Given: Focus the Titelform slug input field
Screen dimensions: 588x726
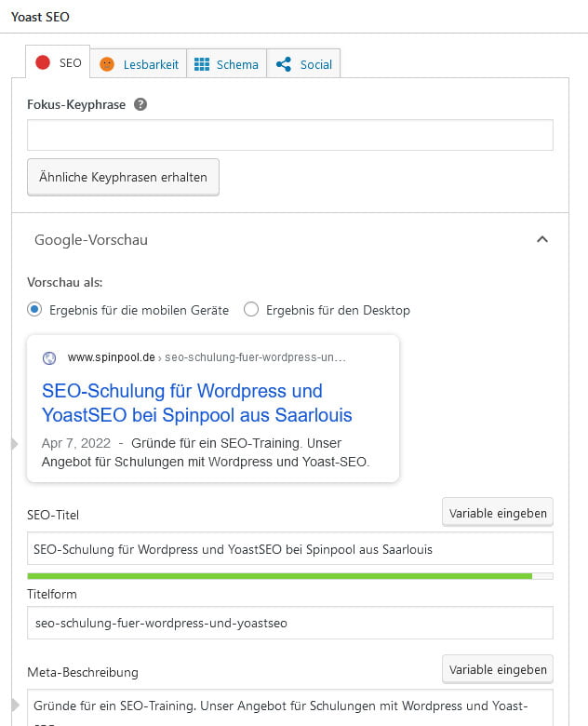Looking at the screenshot, I should 290,623.
